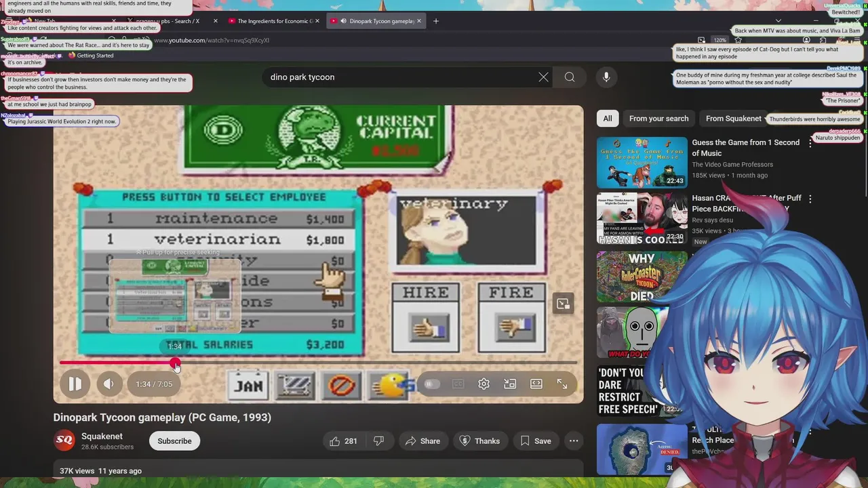Subscribe to Squakenet
Screen dimensions: 868x488
[174, 441]
